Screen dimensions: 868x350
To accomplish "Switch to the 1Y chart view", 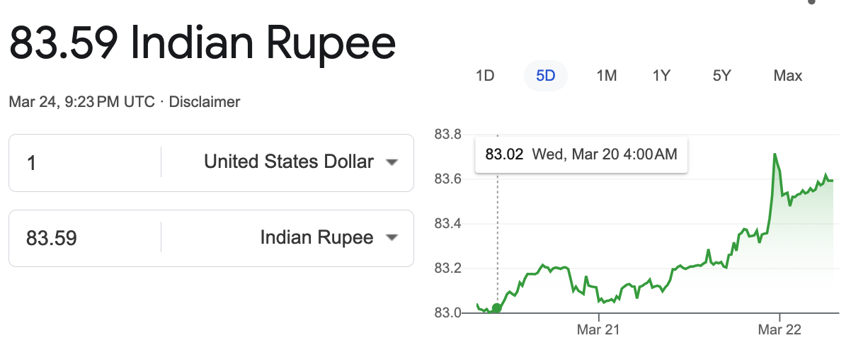I will click(661, 76).
